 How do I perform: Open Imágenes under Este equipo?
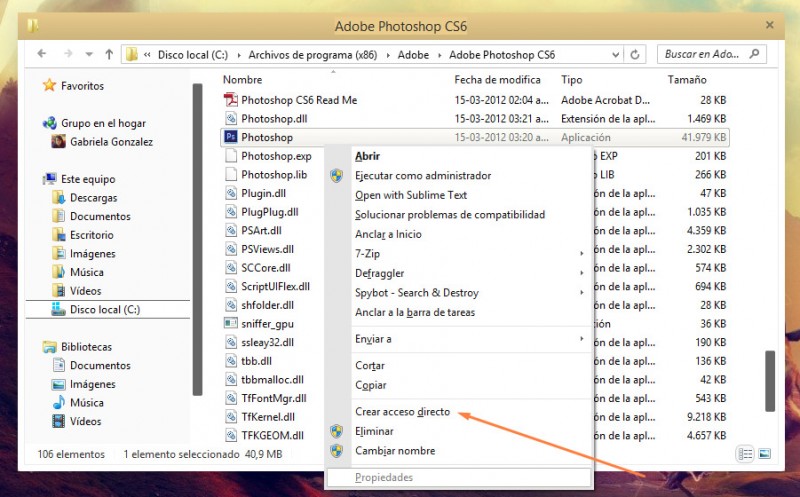92,254
